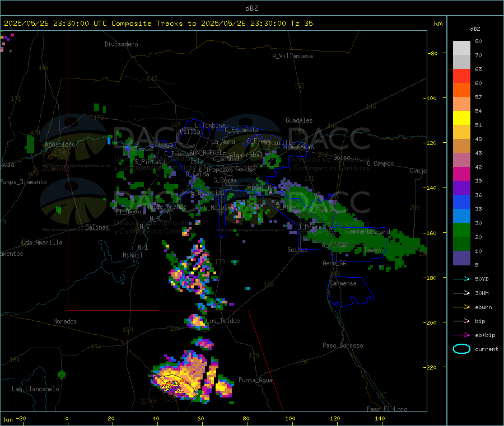Click the G_Campos map label

tap(381, 163)
